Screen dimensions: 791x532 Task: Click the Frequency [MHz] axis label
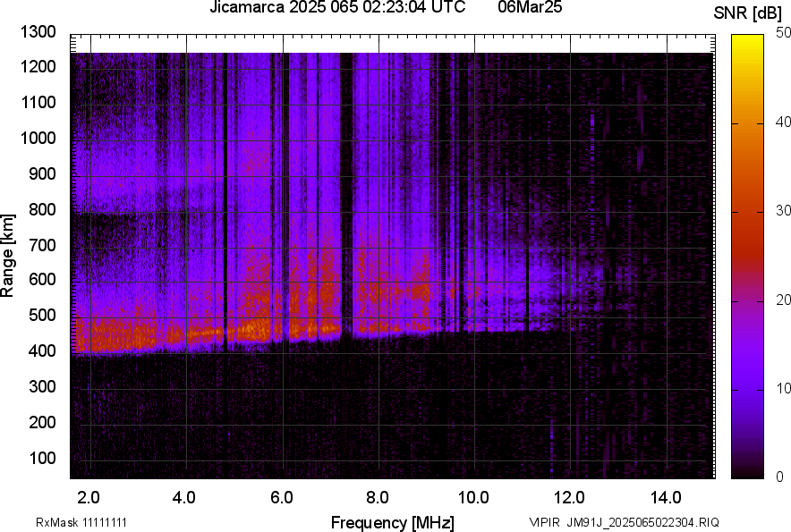392,522
